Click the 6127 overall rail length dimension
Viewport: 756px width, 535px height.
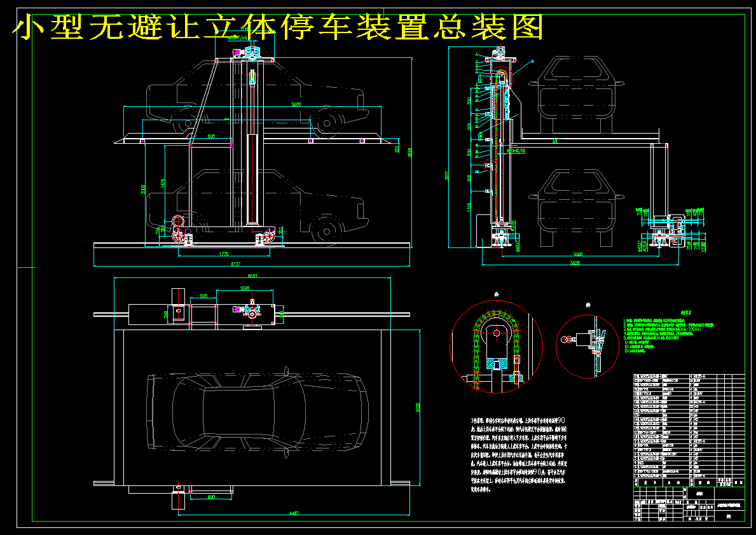tap(237, 264)
